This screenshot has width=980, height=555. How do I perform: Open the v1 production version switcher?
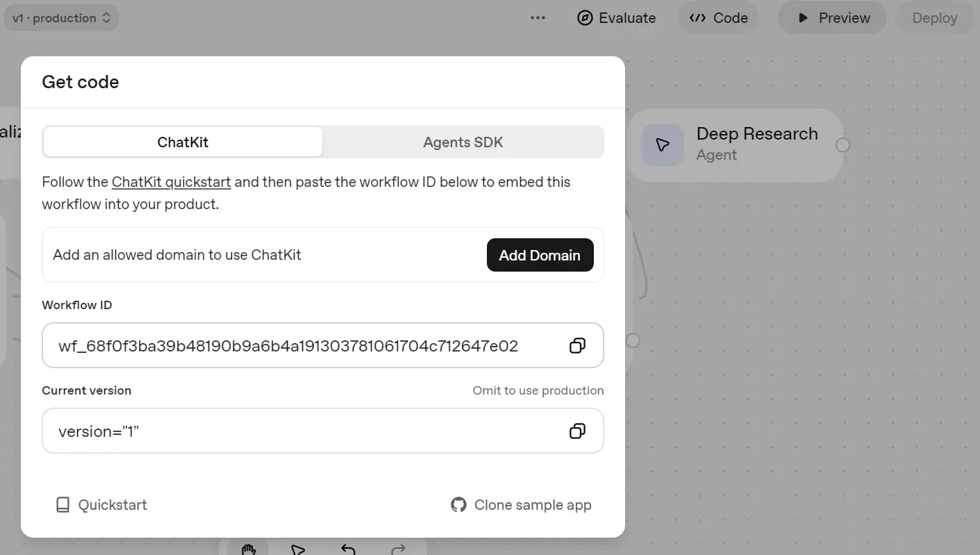(60, 17)
